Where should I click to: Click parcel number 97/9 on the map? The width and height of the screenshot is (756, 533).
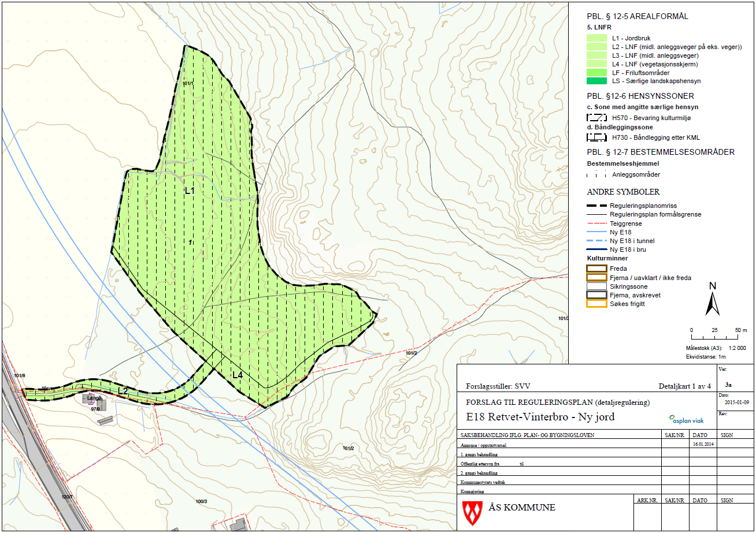(x=95, y=409)
